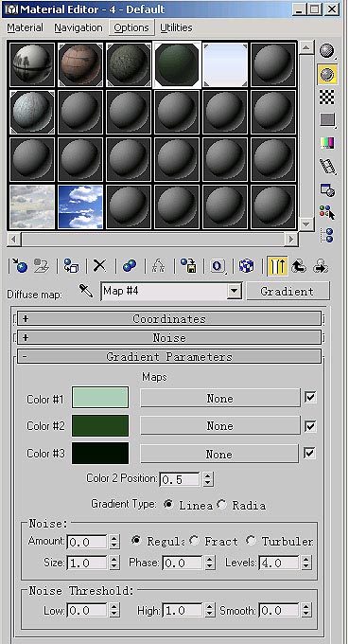
Task: Click the Show Map in Viewport cube icon
Action: click(246, 265)
